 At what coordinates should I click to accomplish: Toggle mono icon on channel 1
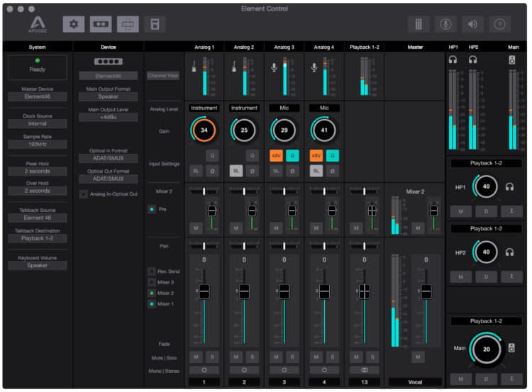pos(204,370)
